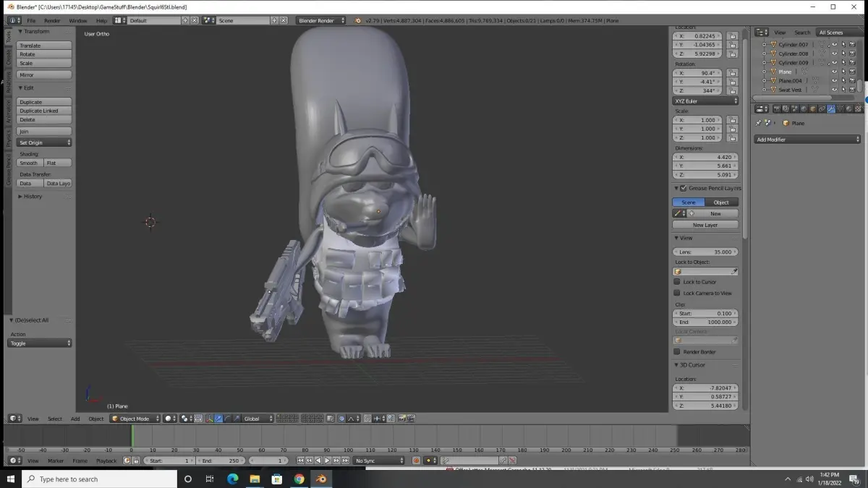Jump to the last frame in timeline

tap(345, 461)
